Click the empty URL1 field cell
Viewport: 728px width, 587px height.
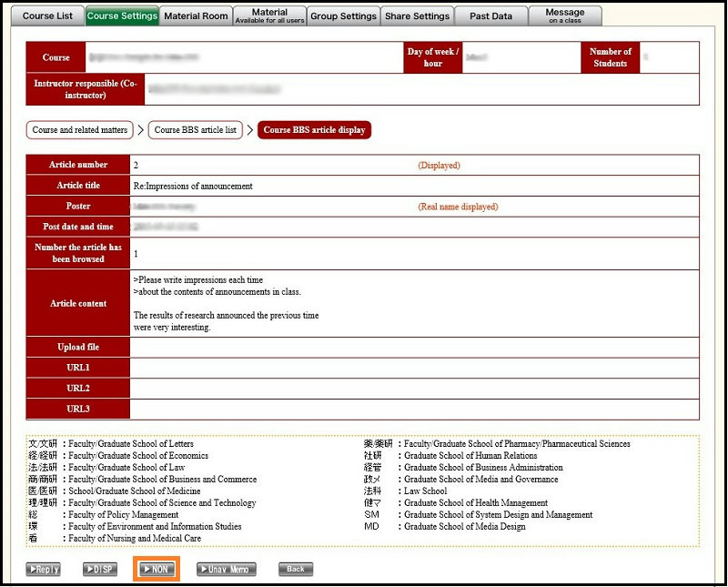pos(414,368)
